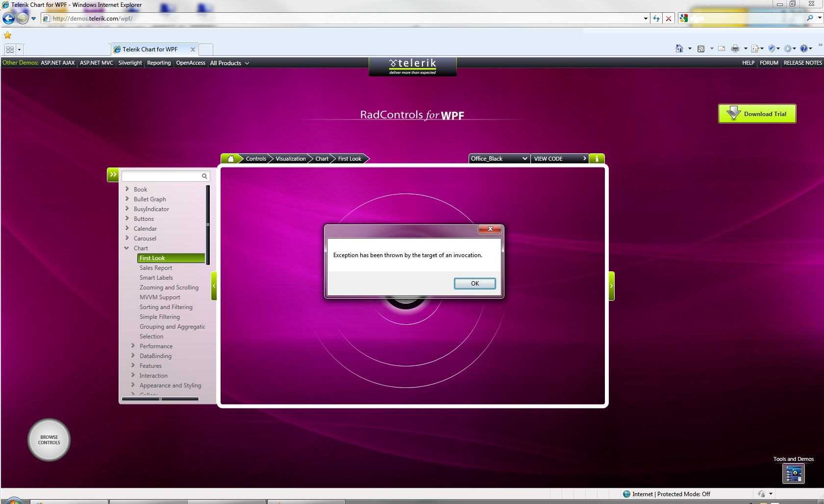The height and width of the screenshot is (504, 824).
Task: Go back using the browser Back arrow
Action: pos(9,19)
